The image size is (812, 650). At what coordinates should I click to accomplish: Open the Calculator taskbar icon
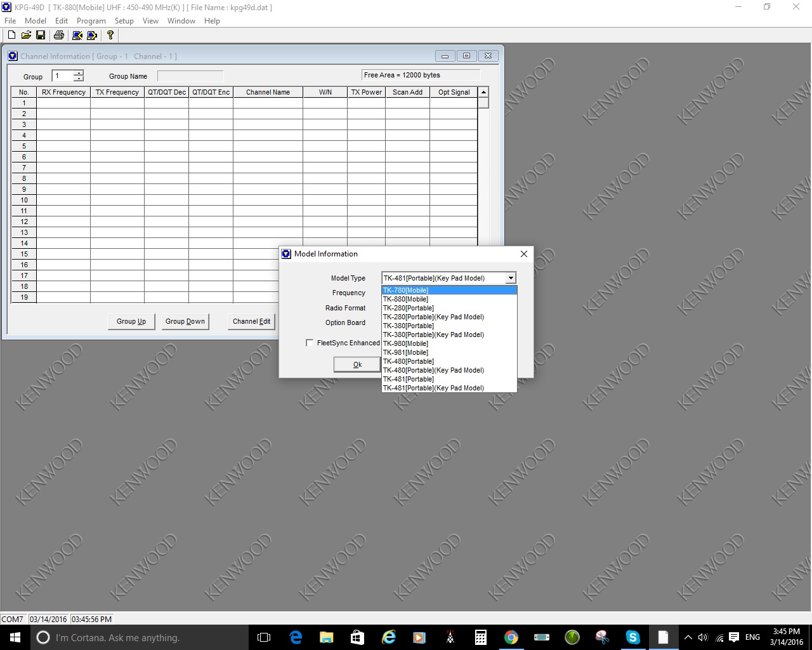click(481, 637)
